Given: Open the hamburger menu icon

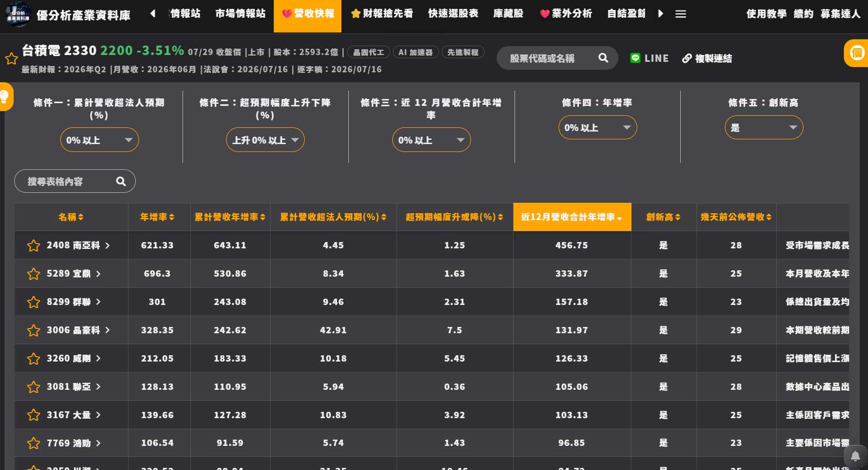Looking at the screenshot, I should 681,14.
